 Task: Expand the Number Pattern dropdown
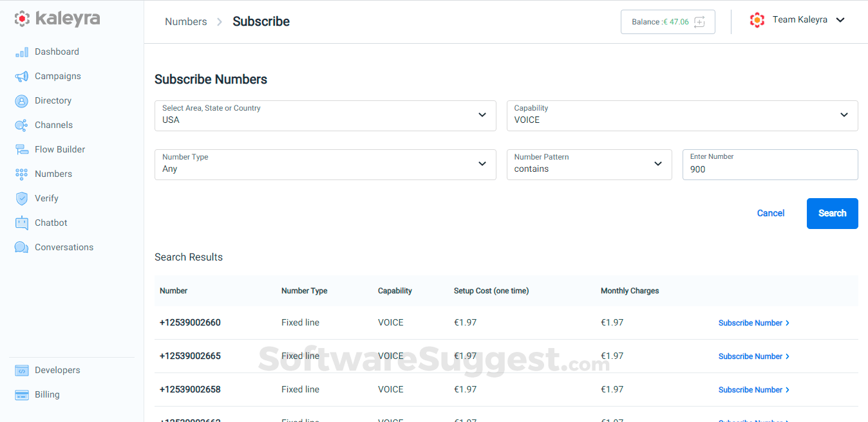click(x=589, y=165)
